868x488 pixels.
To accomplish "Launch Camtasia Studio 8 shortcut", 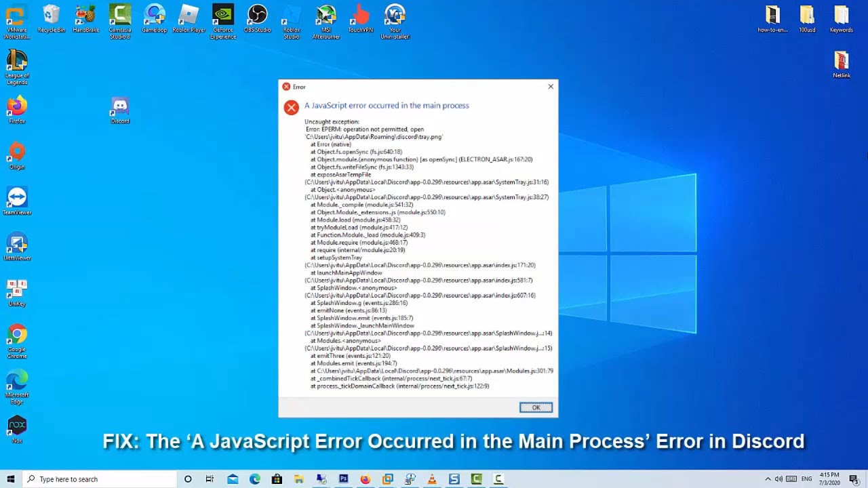I will click(120, 22).
